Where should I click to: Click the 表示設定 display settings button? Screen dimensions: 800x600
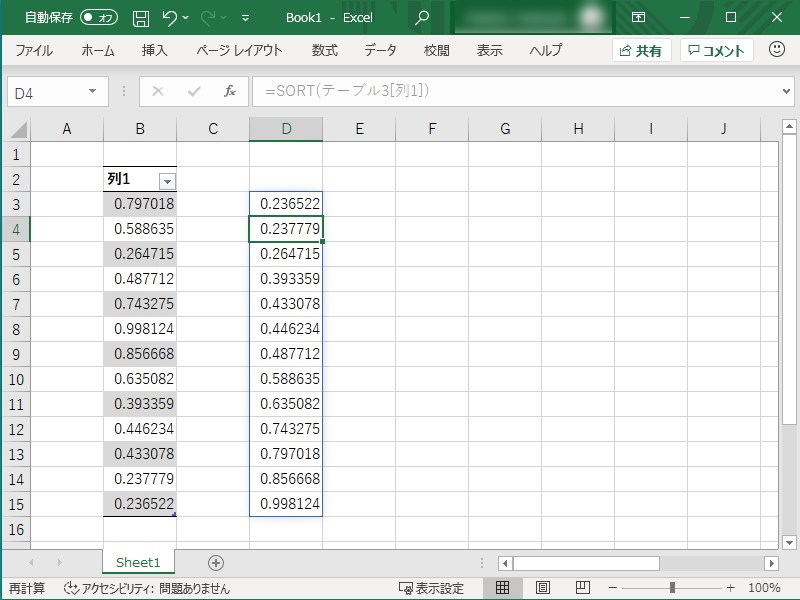(x=432, y=588)
